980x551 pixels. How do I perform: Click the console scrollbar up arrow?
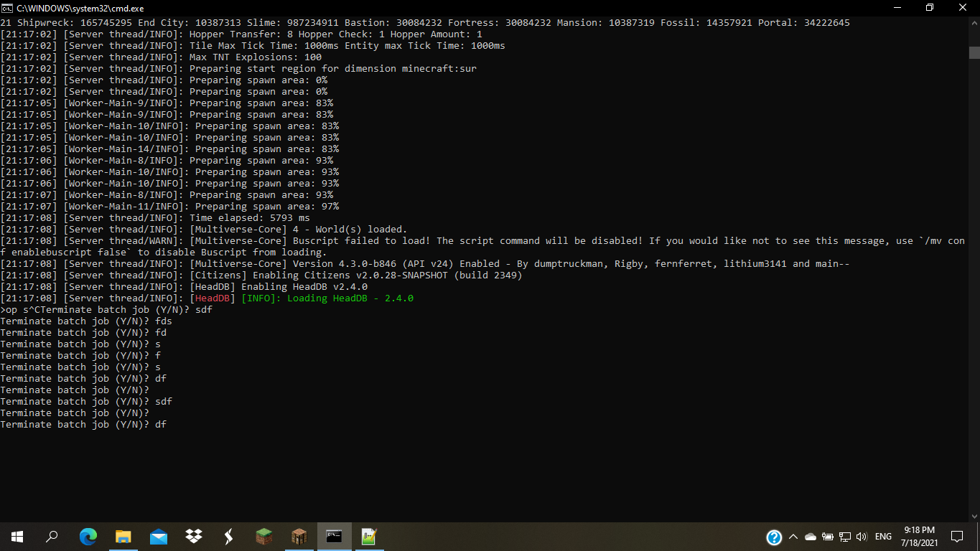pos(974,24)
